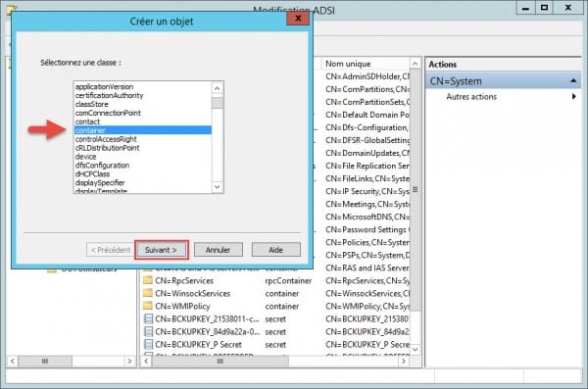Open Autres actions in Actions pane

pyautogui.click(x=471, y=97)
